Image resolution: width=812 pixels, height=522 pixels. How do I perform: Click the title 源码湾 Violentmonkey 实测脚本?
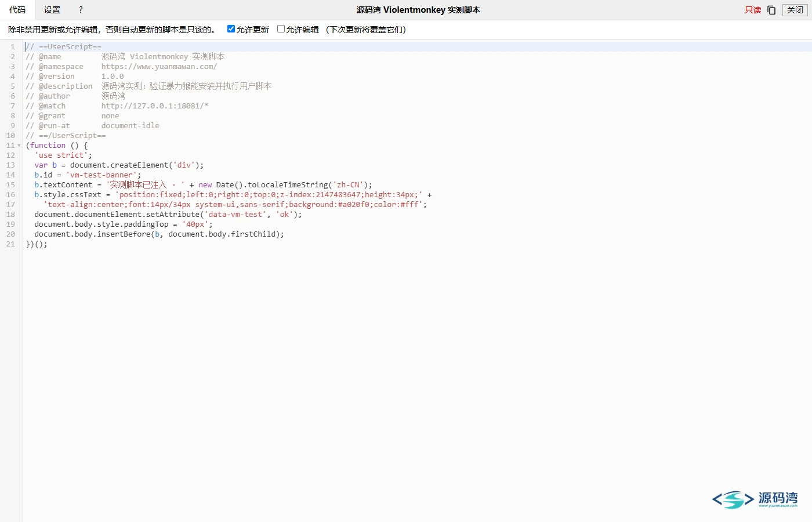tap(418, 10)
